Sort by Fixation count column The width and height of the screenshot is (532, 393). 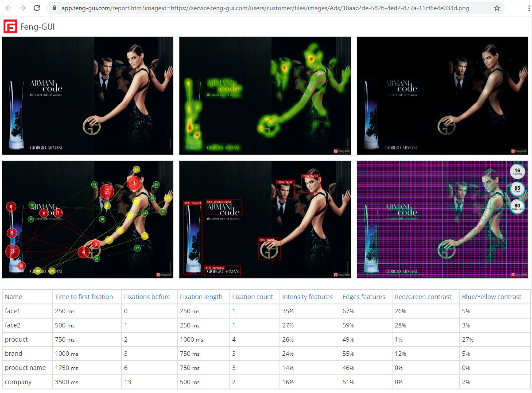click(252, 297)
